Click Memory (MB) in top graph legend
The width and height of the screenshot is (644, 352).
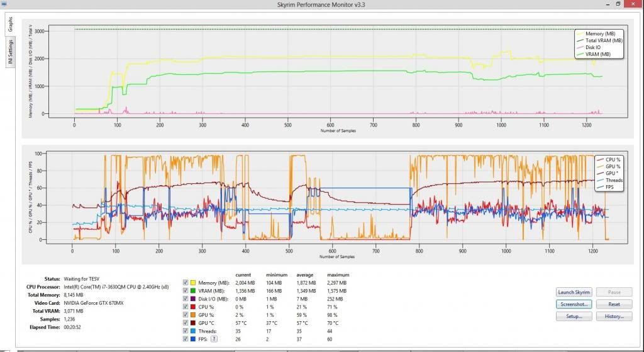point(600,34)
